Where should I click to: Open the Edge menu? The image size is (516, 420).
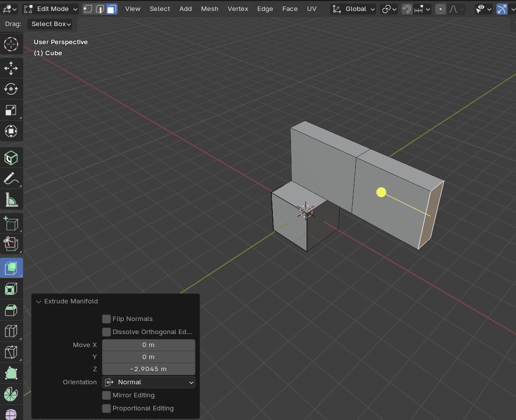[x=265, y=9]
